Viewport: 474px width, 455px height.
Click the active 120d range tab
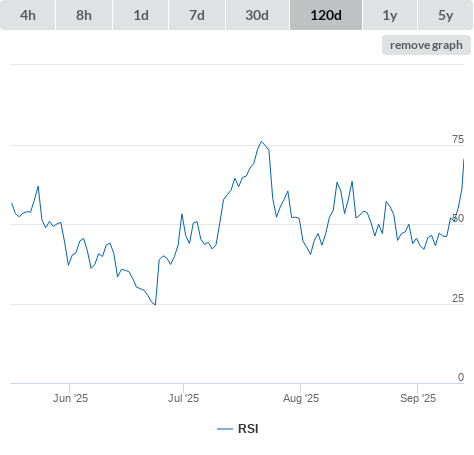point(326,15)
